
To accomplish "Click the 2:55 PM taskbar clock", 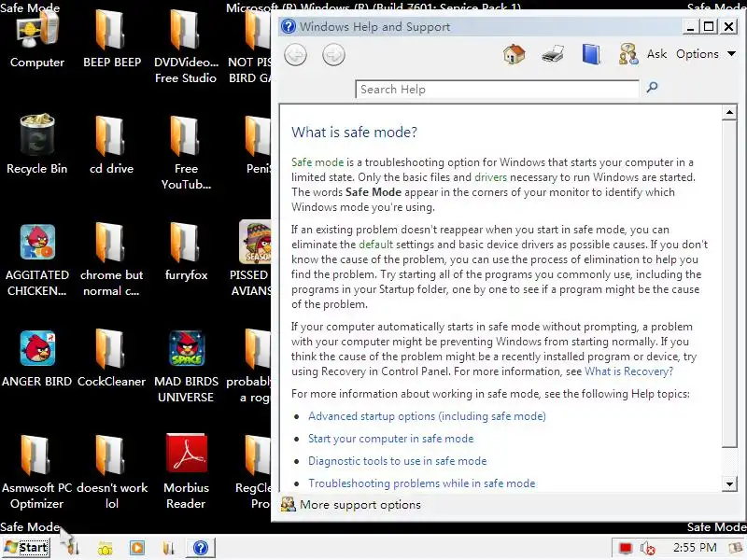I will click(x=695, y=548).
